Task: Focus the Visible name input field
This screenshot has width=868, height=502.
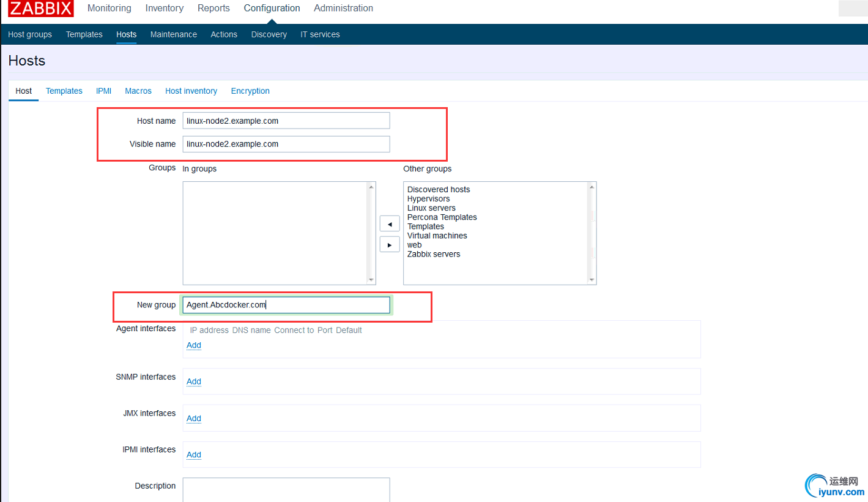Action: tap(286, 144)
